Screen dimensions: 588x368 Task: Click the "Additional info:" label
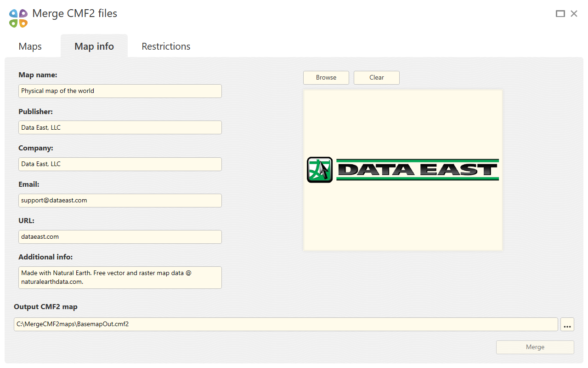(45, 257)
